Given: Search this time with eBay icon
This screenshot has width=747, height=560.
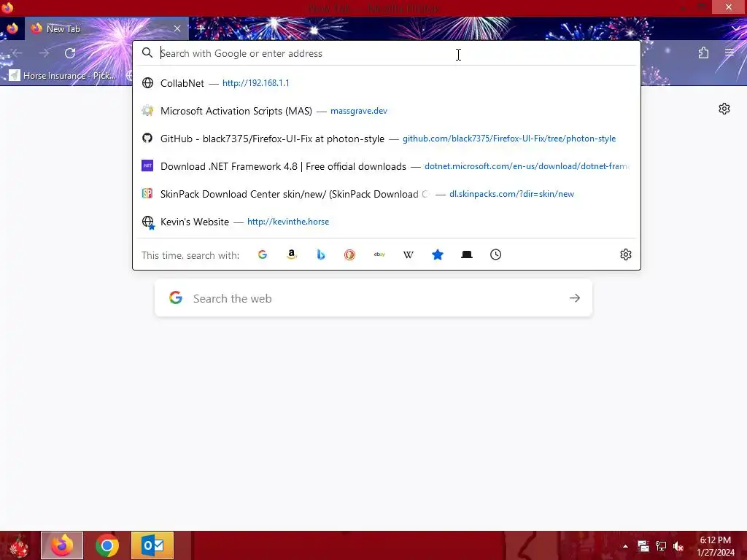Looking at the screenshot, I should 379,254.
